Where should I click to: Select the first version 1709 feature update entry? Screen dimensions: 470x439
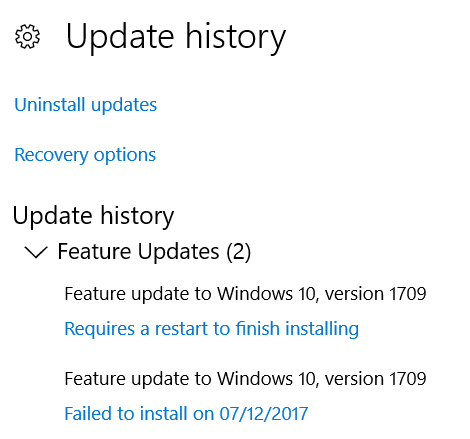pos(245,294)
